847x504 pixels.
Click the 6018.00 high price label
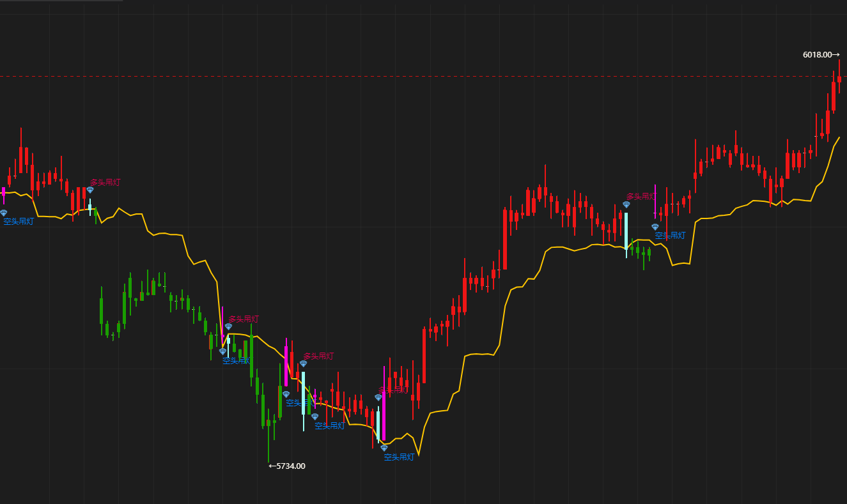click(x=821, y=55)
